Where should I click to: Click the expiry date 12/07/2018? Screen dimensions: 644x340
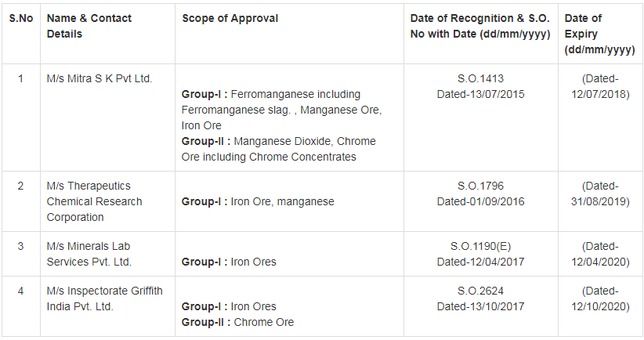600,94
